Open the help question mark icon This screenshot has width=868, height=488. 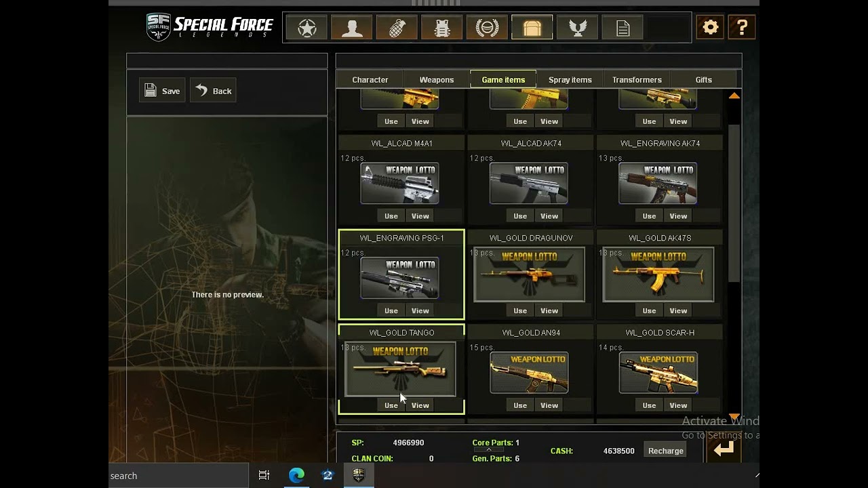click(742, 27)
